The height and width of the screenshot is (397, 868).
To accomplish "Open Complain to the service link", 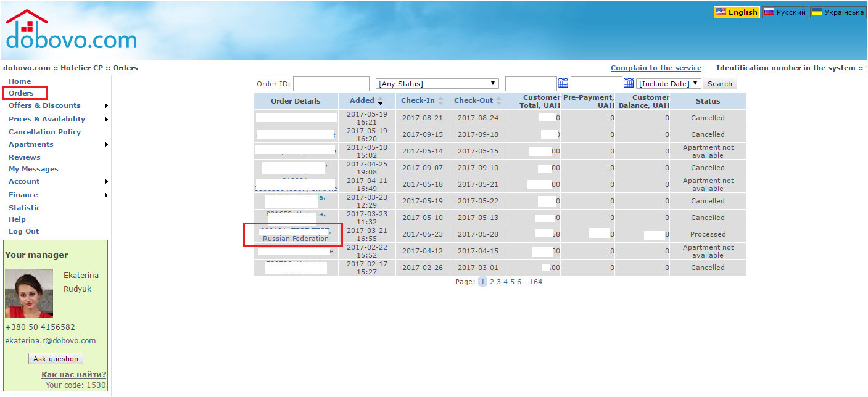I will 656,68.
